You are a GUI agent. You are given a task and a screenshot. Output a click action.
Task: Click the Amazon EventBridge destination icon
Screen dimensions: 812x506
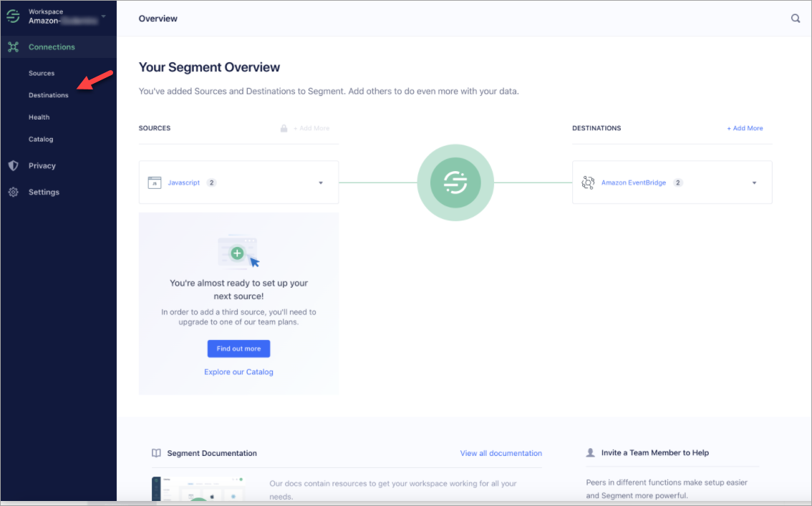click(588, 183)
